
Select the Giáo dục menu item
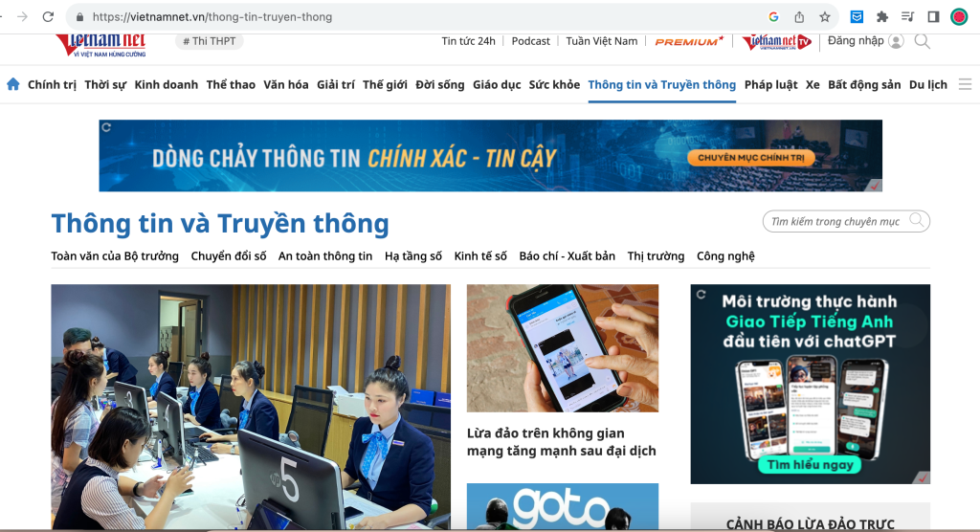click(497, 84)
